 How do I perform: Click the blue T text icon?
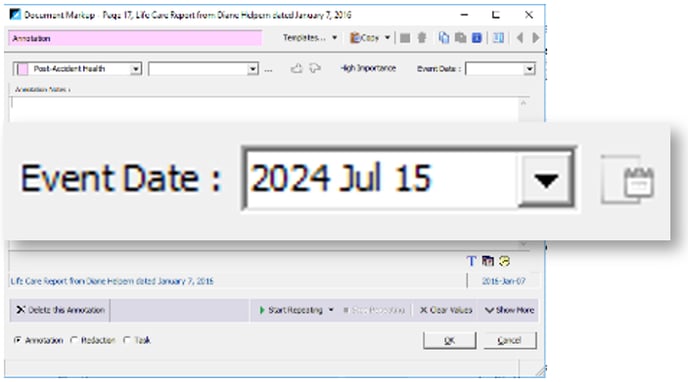(471, 261)
